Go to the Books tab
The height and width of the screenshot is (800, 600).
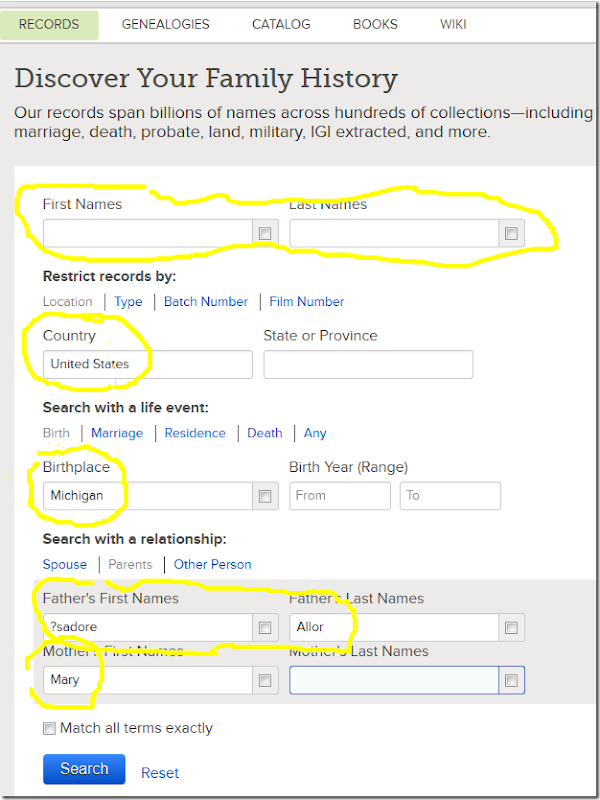click(375, 24)
